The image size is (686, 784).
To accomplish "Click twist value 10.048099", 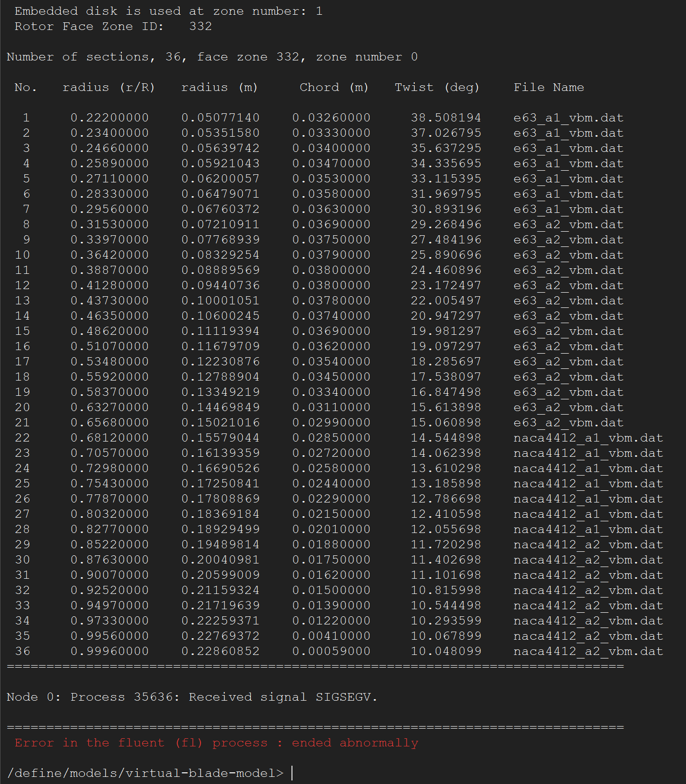I will tap(446, 651).
